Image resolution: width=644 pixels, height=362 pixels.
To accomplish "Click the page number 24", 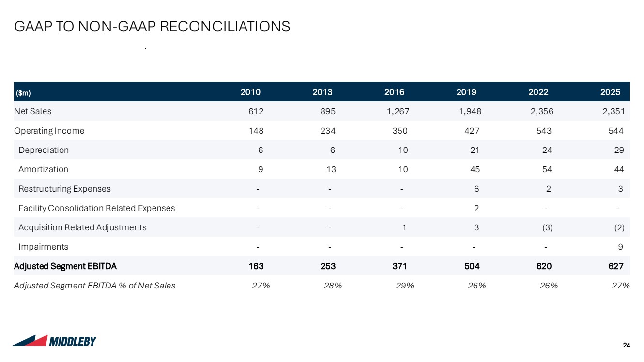I will 627,345.
